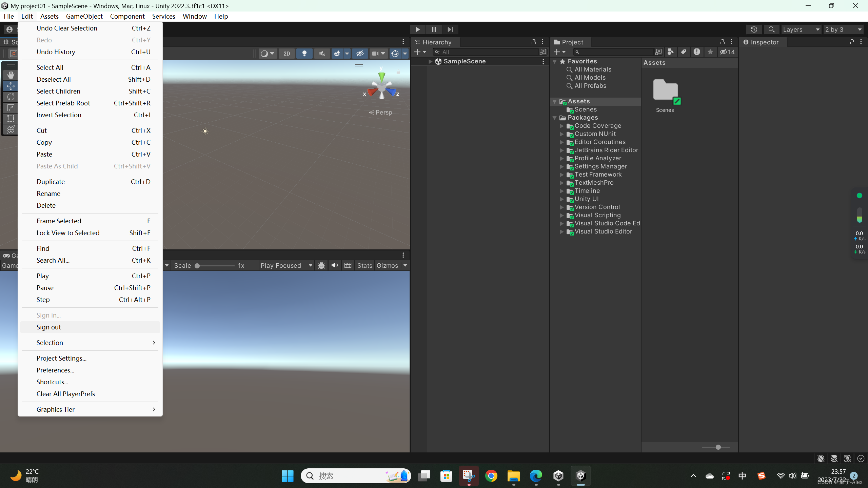This screenshot has height=488, width=868.
Task: Toggle hidden packages visibility count
Action: click(727, 52)
